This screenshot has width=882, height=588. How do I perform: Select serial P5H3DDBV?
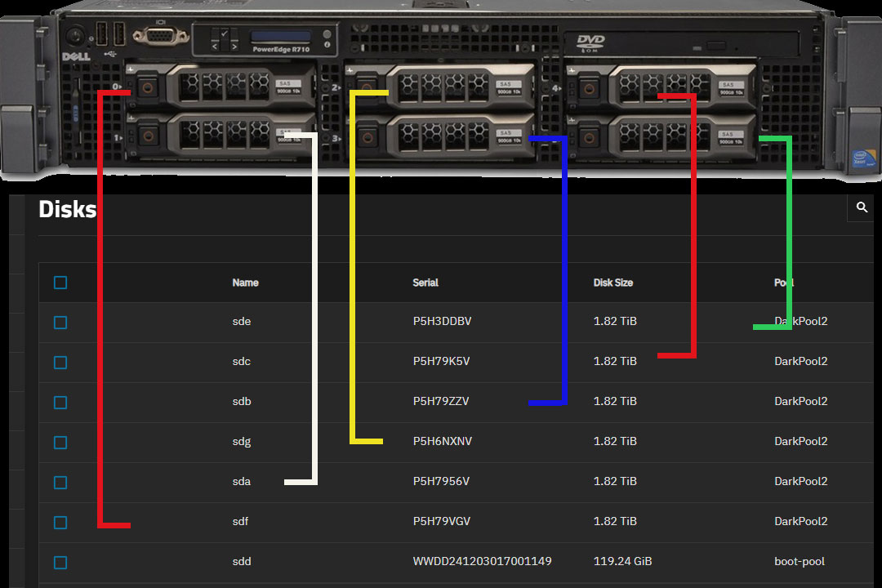442,321
